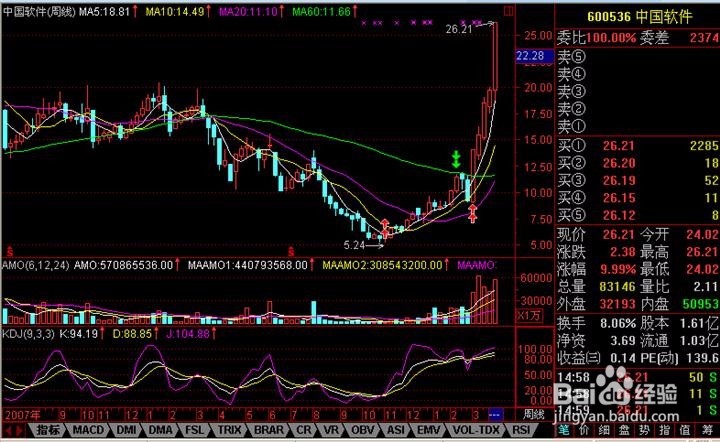The height and width of the screenshot is (442, 720).
Task: Click the 买⑤ bid price 26.12
Action: [x=619, y=215]
